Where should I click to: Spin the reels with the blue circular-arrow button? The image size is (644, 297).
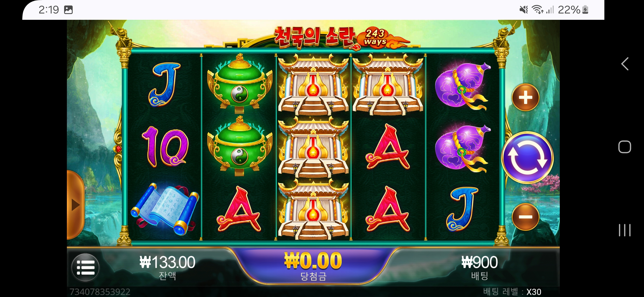pyautogui.click(x=527, y=158)
